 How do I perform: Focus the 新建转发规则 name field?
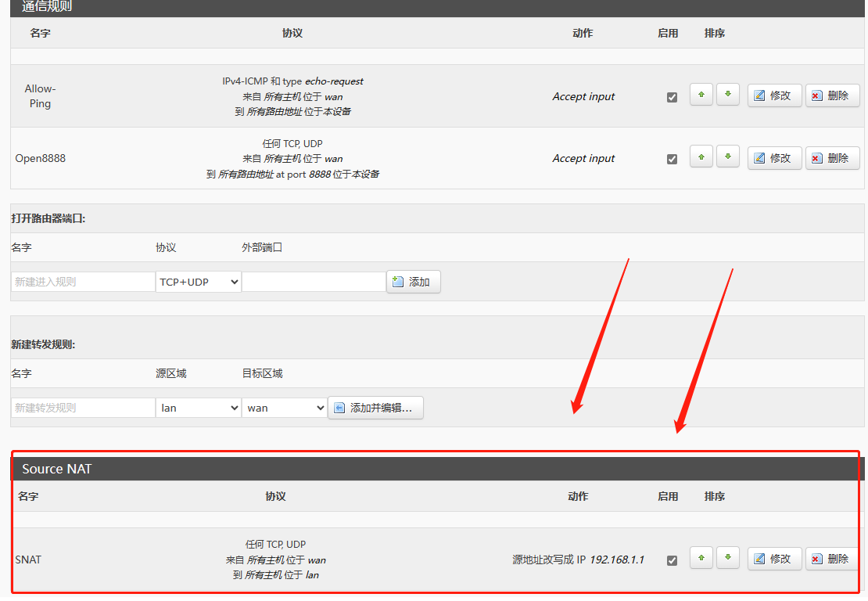[x=83, y=408]
